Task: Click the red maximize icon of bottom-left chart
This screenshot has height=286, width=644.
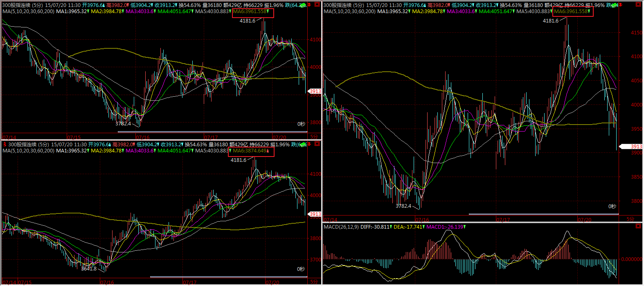Action: [317, 144]
